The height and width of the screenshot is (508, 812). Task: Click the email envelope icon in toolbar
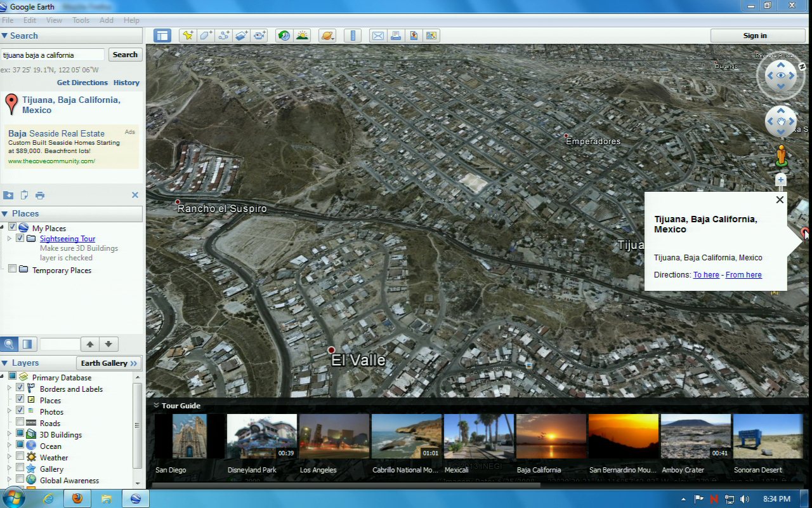378,36
